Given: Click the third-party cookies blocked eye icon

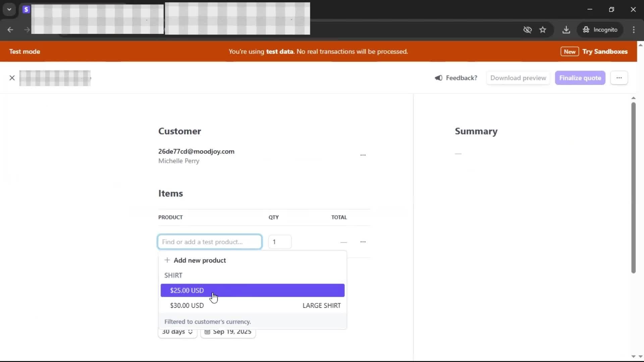Looking at the screenshot, I should (527, 30).
